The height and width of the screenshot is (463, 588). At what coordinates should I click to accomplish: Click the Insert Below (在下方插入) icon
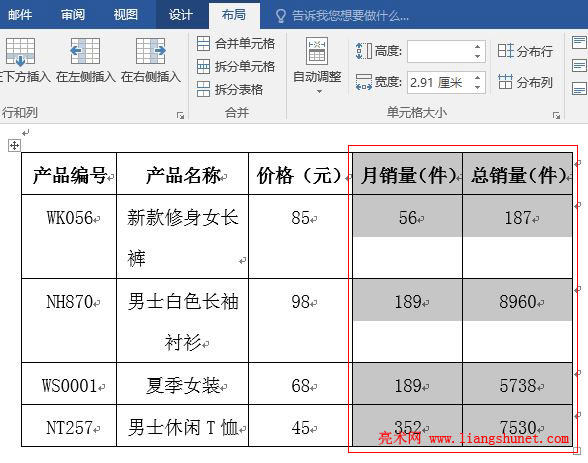pyautogui.click(x=20, y=51)
